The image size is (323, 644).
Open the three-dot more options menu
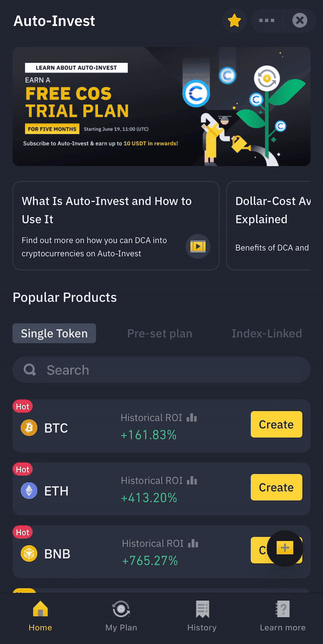266,21
